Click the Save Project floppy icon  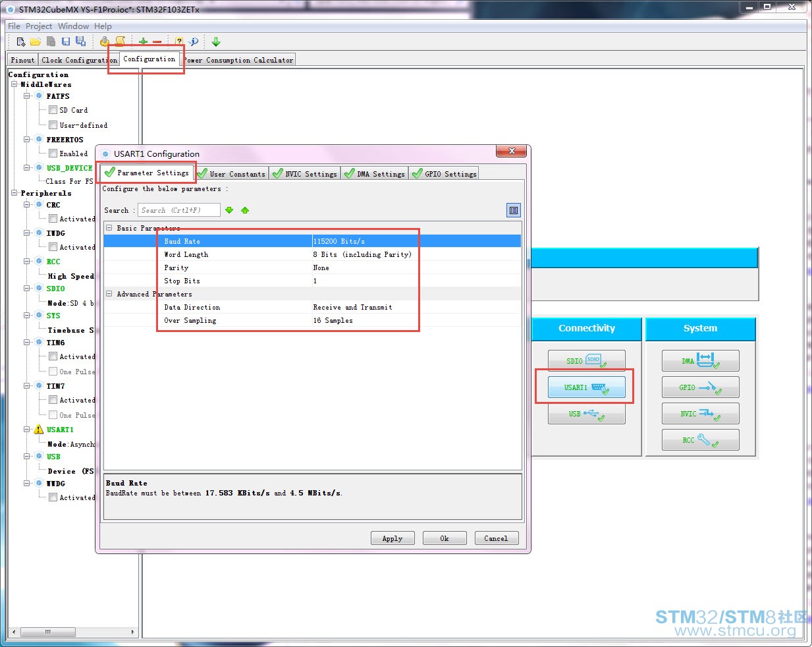(66, 42)
